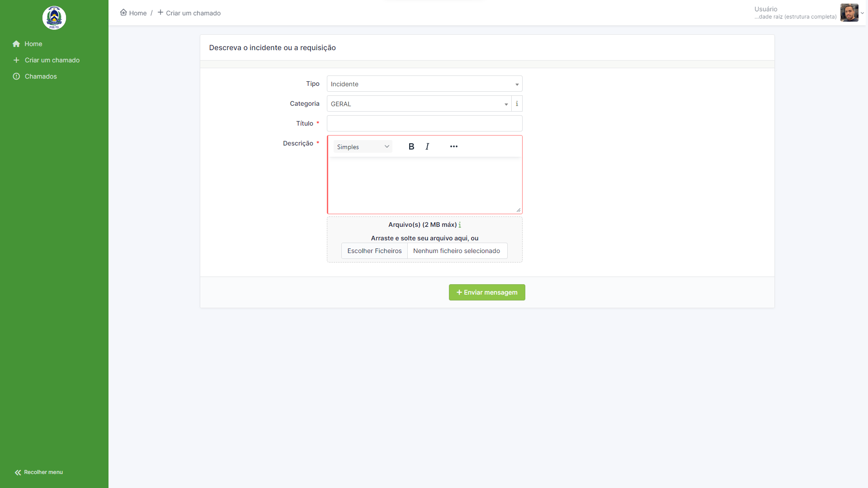Click the Nenhum ficheiro selecionado label
The image size is (868, 488).
pyautogui.click(x=457, y=251)
